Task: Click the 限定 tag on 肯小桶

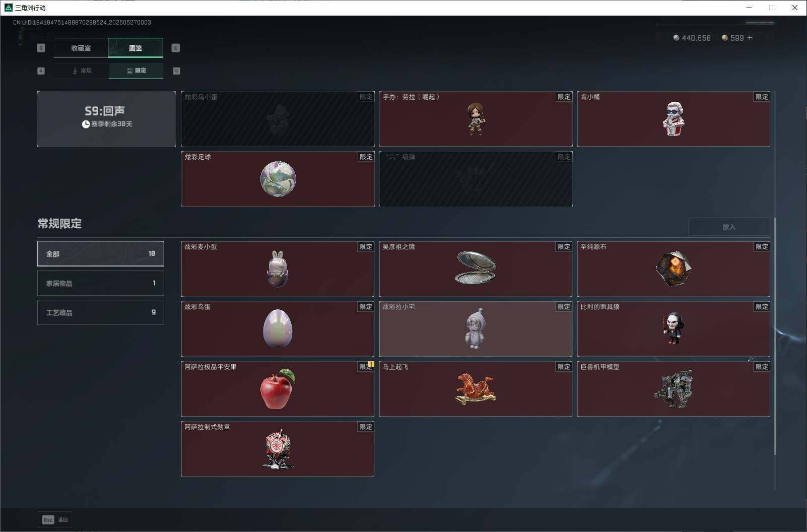Action: point(762,97)
